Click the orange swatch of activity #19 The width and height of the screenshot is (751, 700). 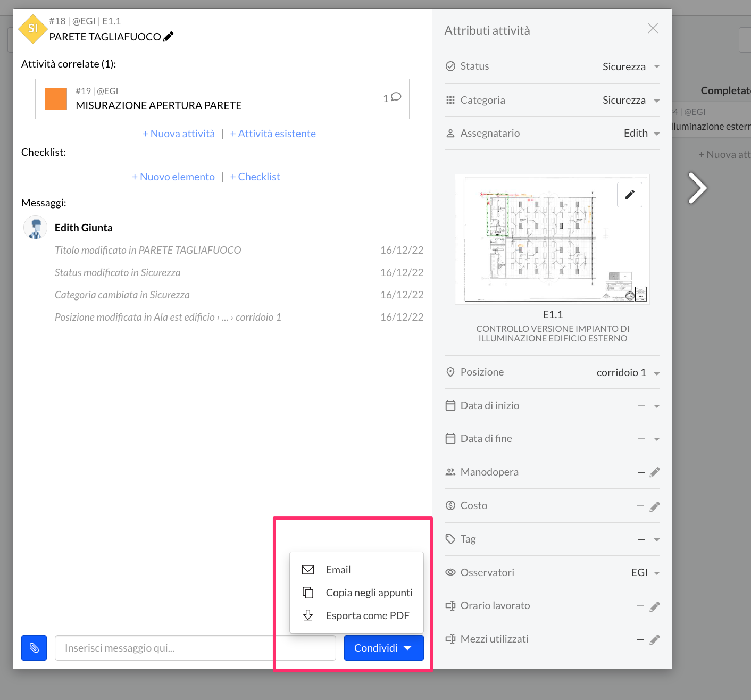pos(56,99)
